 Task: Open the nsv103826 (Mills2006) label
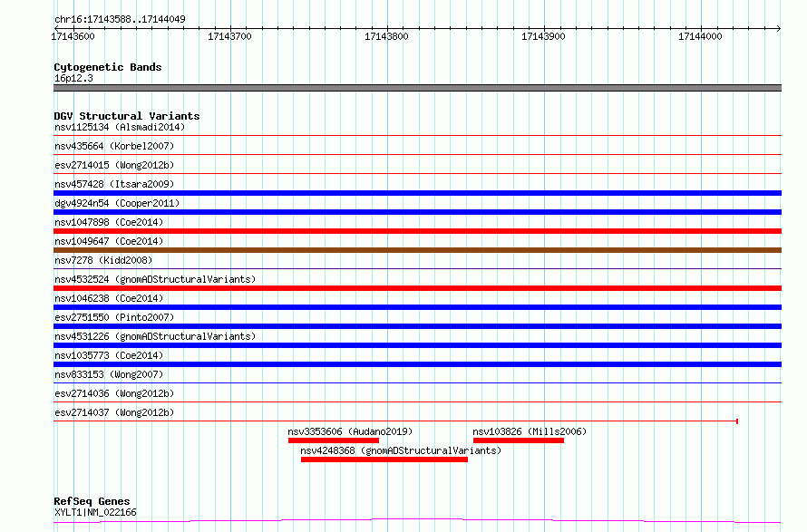click(530, 431)
